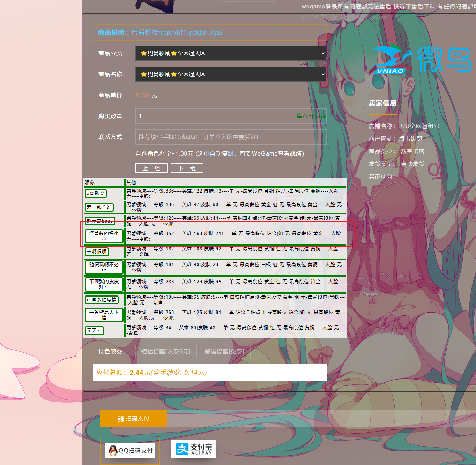Screen dimensions: 476x465
Task: Select the nickname 爱上那个谁
Action: click(x=99, y=207)
